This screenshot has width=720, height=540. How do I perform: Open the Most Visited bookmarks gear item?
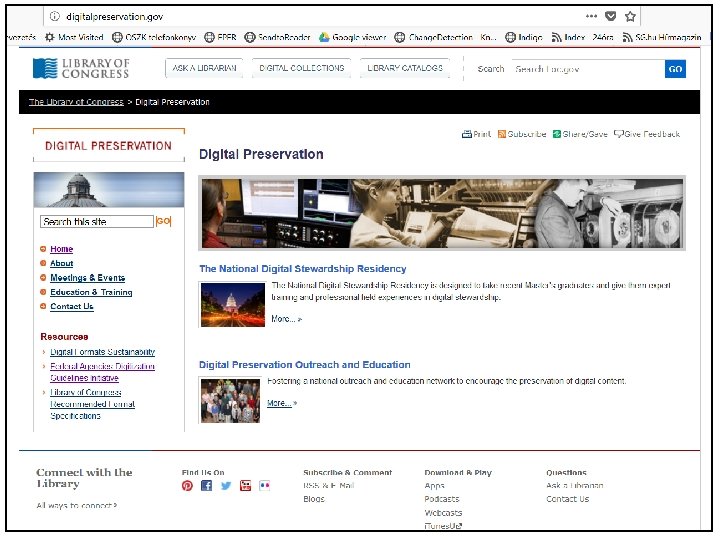(74, 37)
